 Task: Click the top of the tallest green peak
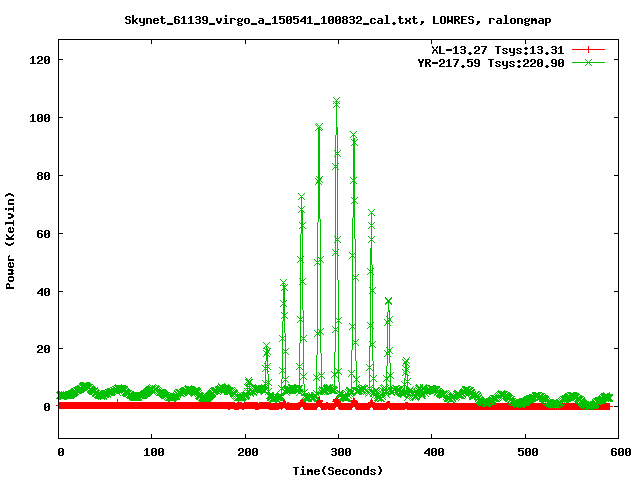pos(336,102)
